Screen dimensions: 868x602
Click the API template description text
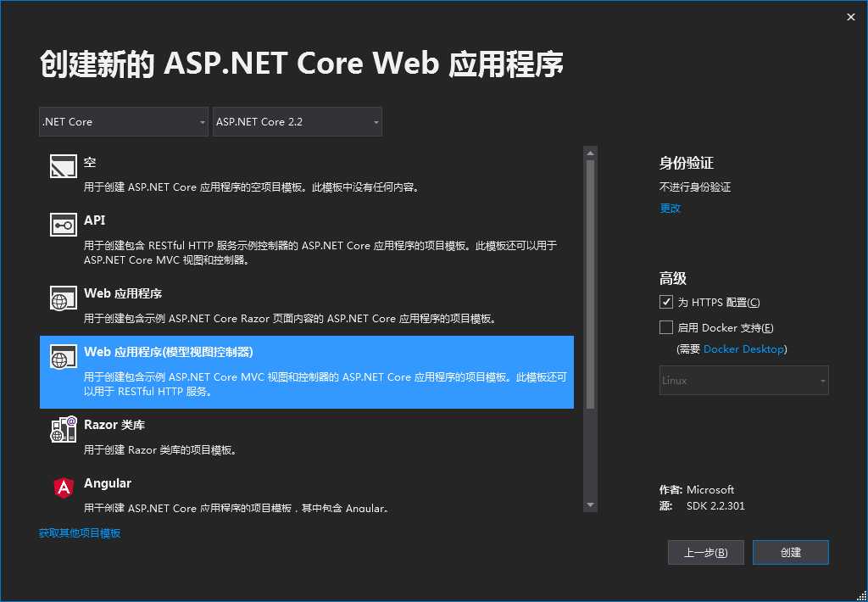point(320,253)
